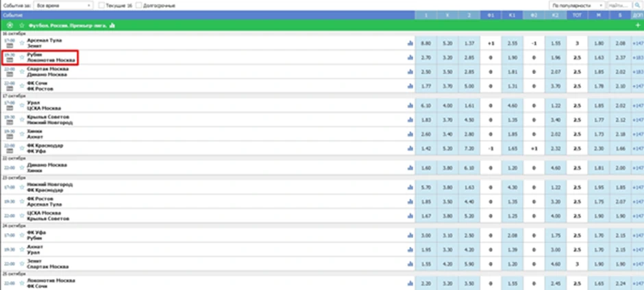Screen dimensions: 644x290
Task: Star the Рубин – Локомотив Москва match
Action: point(22,58)
